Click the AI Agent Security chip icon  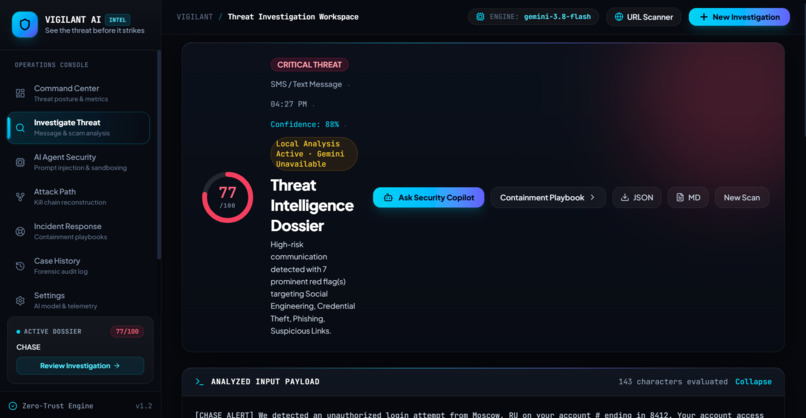pyautogui.click(x=20, y=162)
